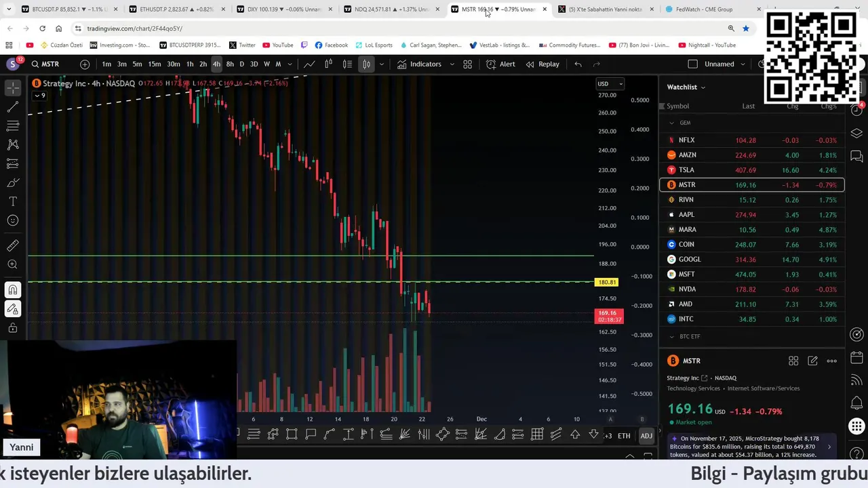Open the Fibonacci retracement tools
This screenshot has width=868, height=488.
13,126
